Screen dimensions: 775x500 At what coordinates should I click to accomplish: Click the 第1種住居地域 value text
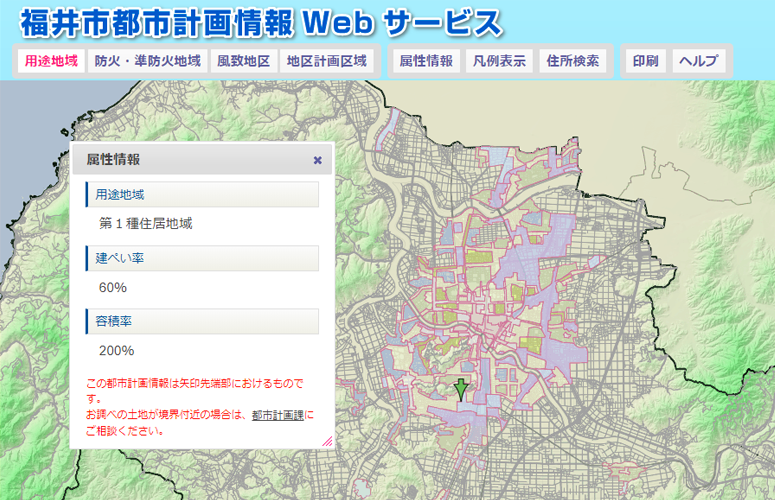146,224
